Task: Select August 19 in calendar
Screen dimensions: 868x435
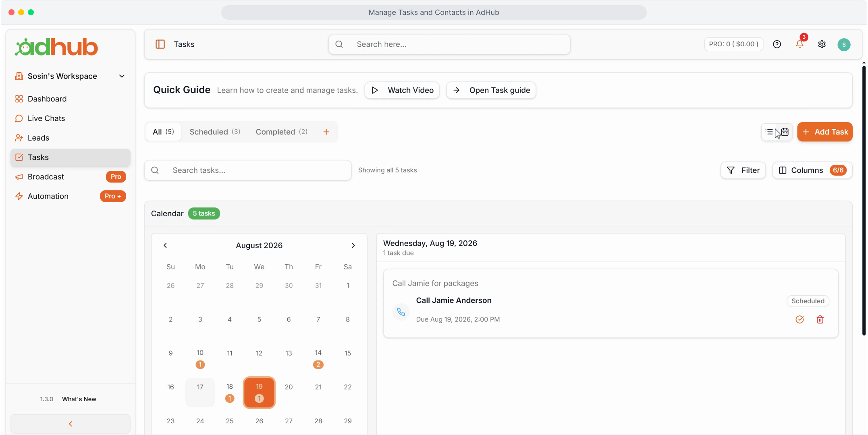Action: pyautogui.click(x=259, y=392)
